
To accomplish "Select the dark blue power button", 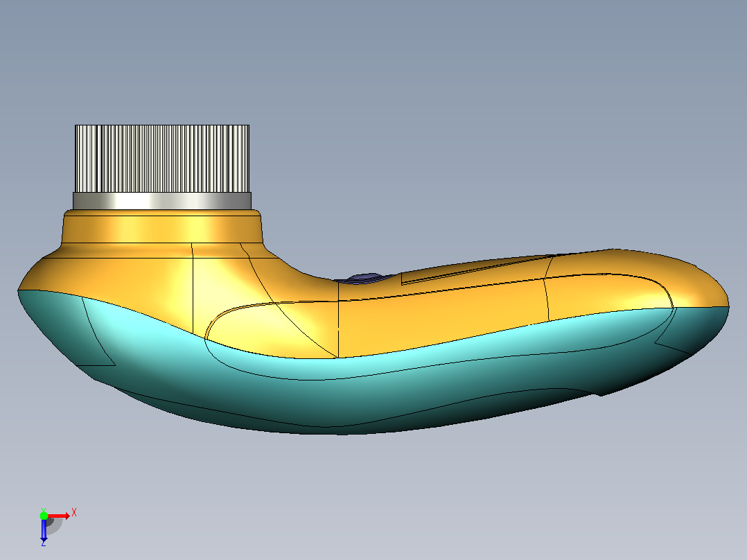I will [x=364, y=279].
